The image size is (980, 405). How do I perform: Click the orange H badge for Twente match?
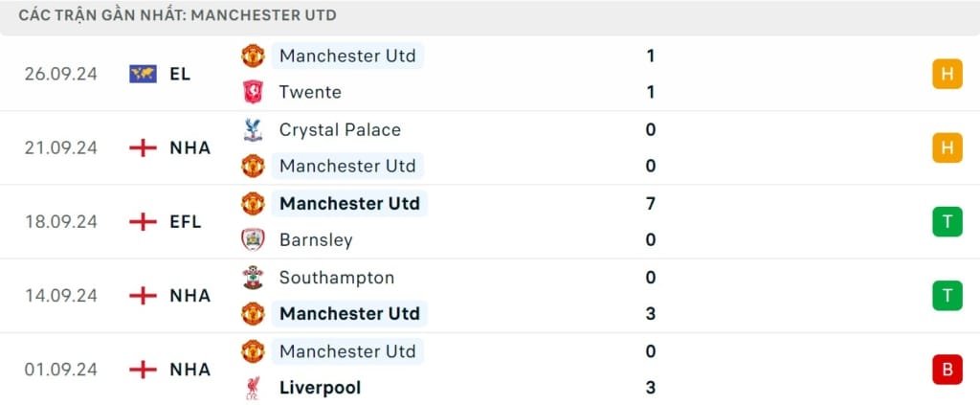coord(947,74)
